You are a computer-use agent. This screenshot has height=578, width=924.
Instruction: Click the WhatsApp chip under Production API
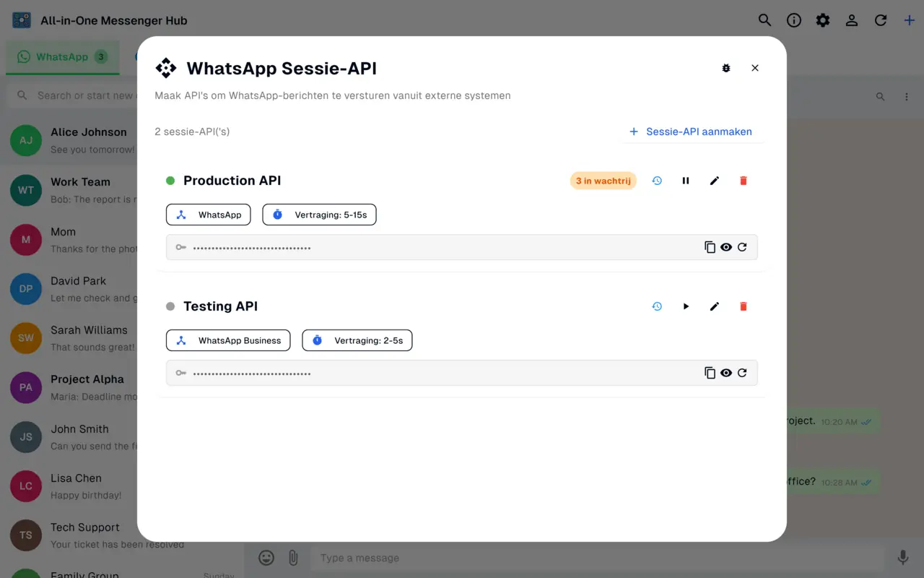click(x=209, y=215)
